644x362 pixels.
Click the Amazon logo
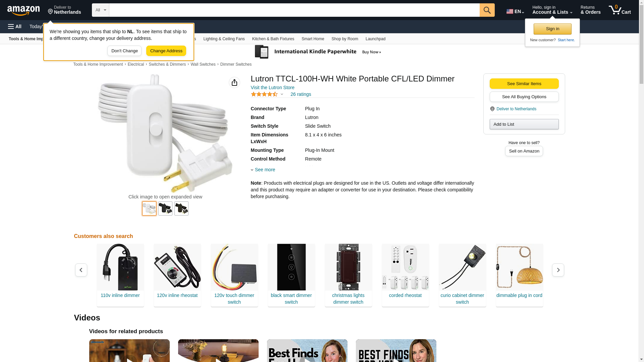(23, 10)
